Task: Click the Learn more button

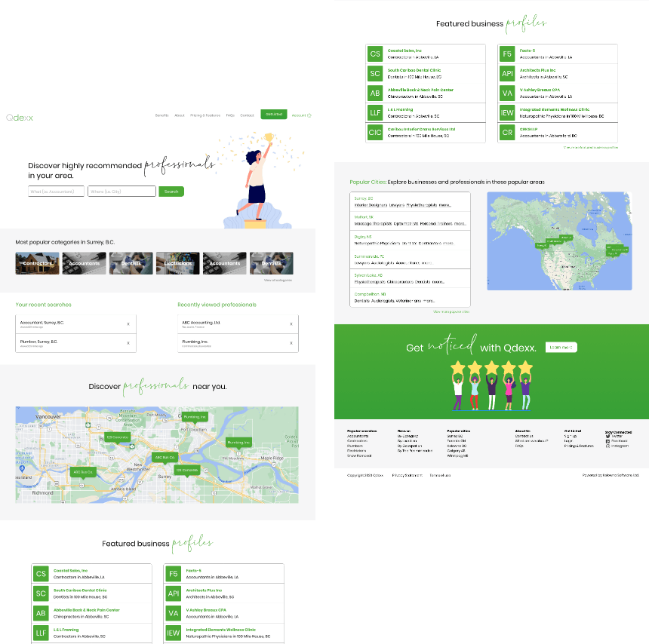Action: (561, 347)
